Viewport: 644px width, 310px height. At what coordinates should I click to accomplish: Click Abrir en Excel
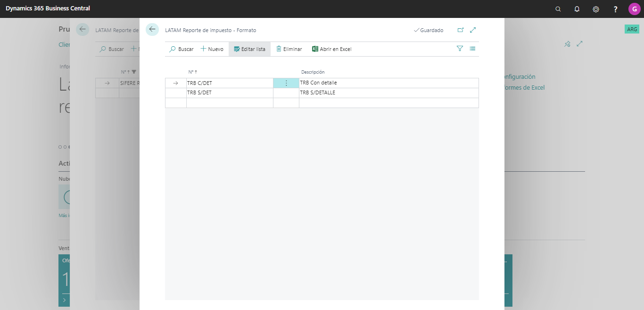[332, 49]
